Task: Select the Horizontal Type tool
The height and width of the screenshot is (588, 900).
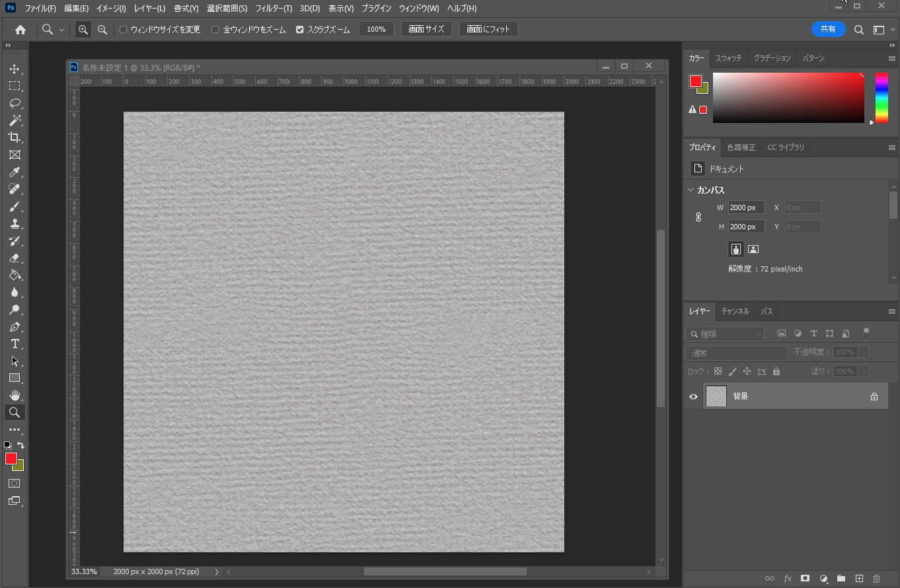Action: (15, 344)
